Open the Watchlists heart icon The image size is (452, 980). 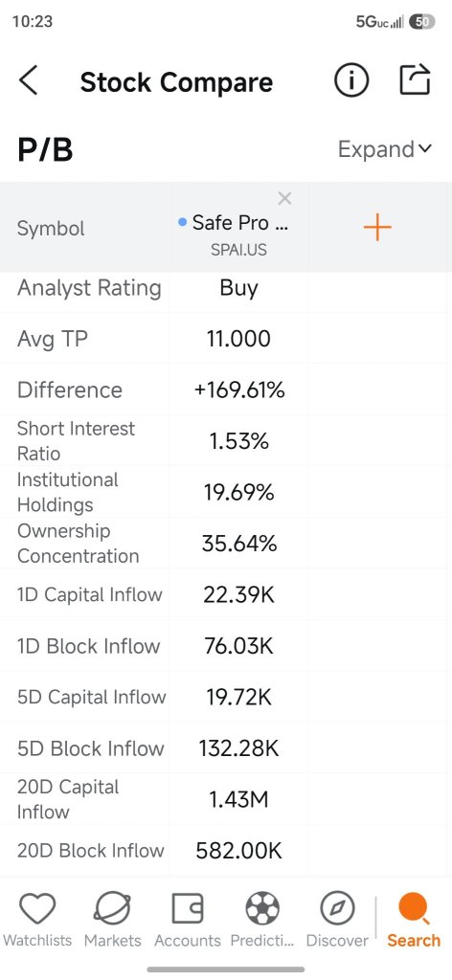[37, 909]
